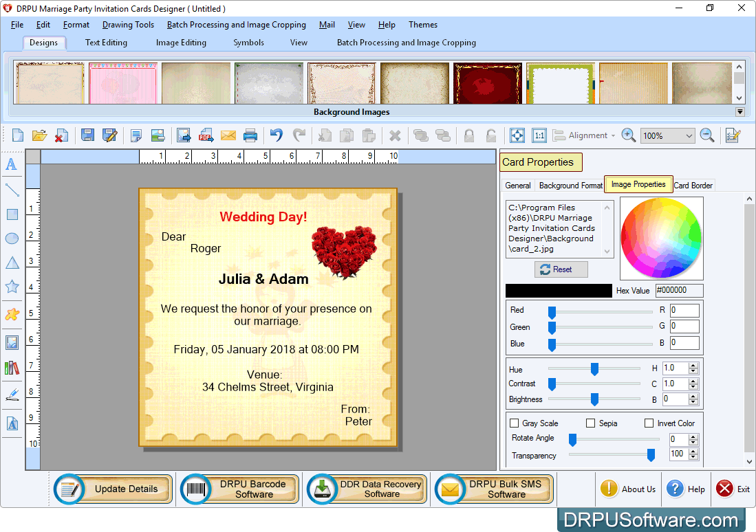Screen dimensions: 756x532
Task: Click the Undo arrow icon
Action: pos(277,135)
